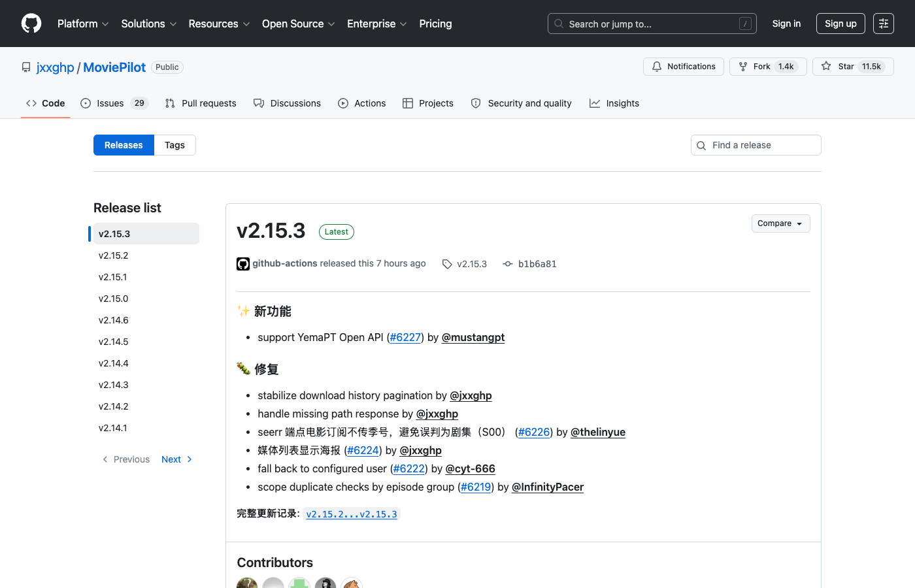915x588 pixels.
Task: Click the Fork icon
Action: pyautogui.click(x=743, y=67)
